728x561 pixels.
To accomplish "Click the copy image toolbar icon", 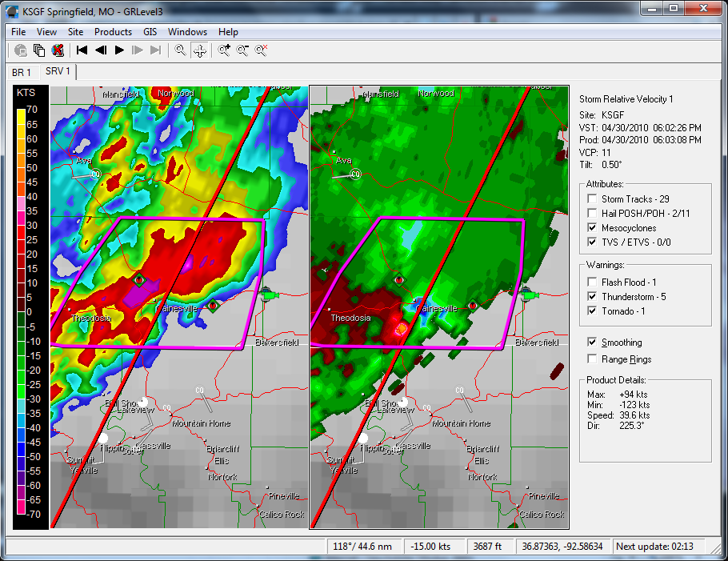I will (x=39, y=50).
